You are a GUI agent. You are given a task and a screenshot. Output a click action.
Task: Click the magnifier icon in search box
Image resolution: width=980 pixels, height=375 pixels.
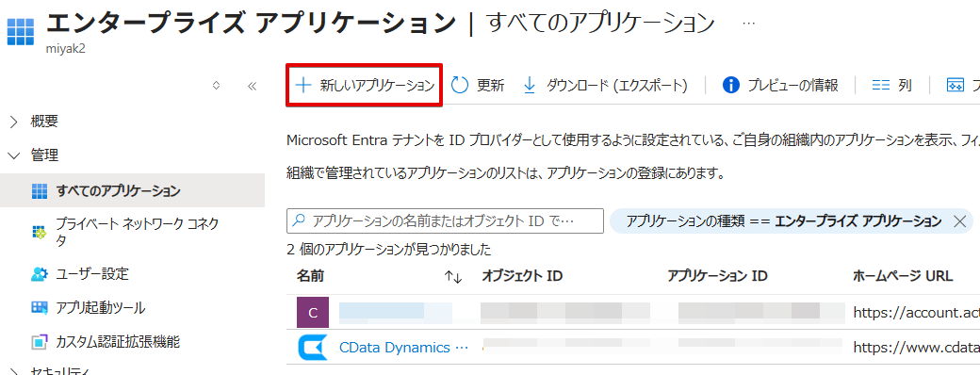(300, 220)
